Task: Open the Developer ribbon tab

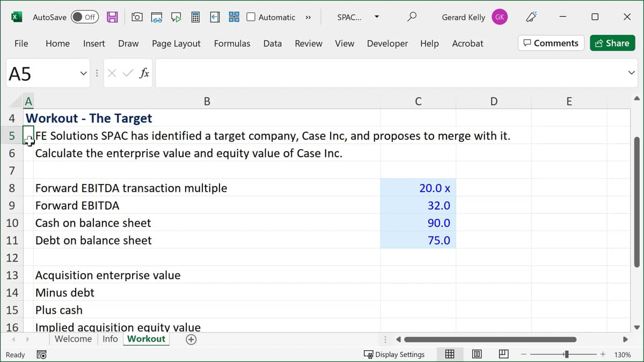Action: [387, 43]
